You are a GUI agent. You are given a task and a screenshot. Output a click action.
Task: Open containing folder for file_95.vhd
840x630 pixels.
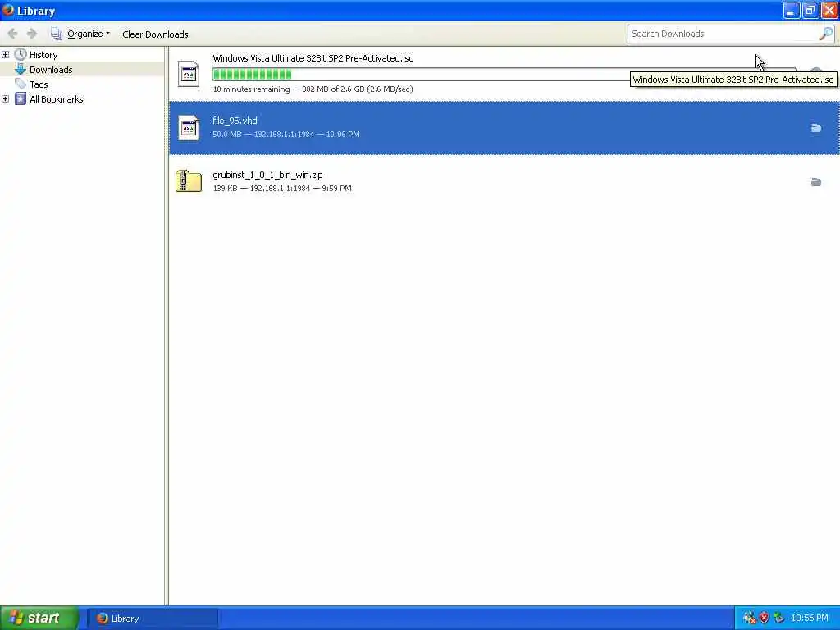(x=816, y=128)
